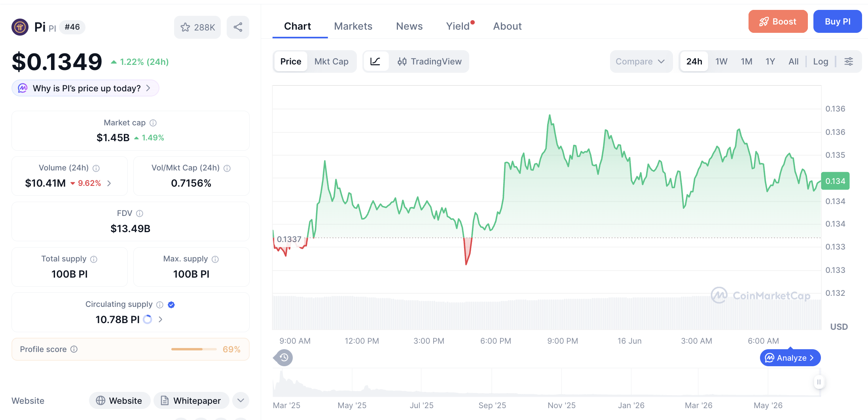Viewport: 868px width, 420px height.
Task: Click the 0.7156% Vol/Mkt Cap value
Action: 191,183
